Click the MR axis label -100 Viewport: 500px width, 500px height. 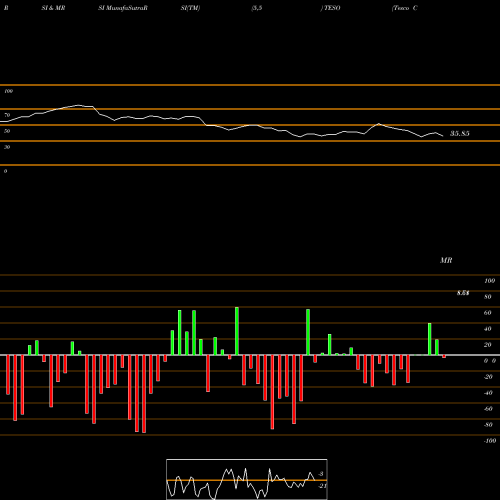point(490,441)
